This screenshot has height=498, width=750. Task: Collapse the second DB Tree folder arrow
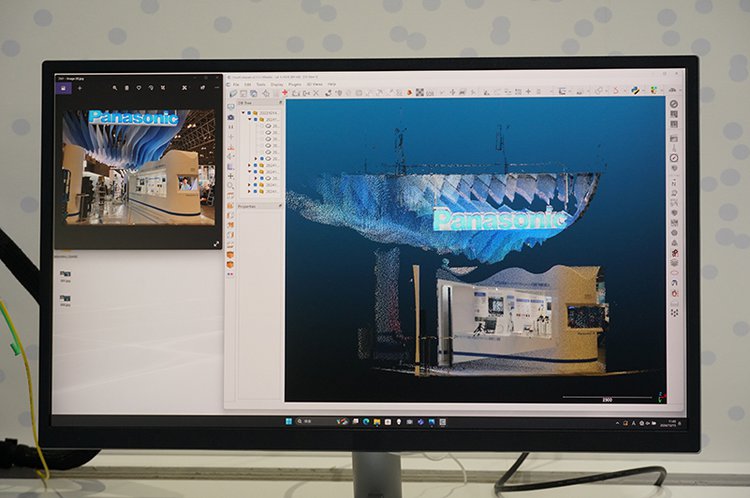point(249,119)
